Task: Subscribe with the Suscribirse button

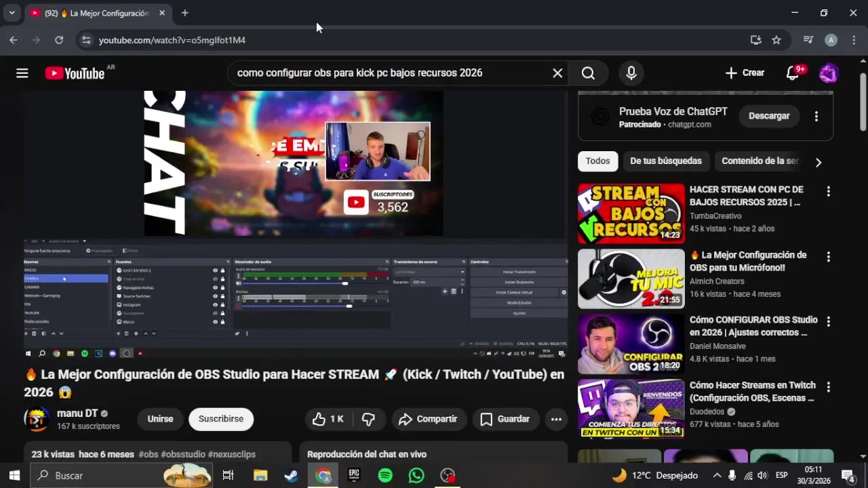Action: [x=221, y=420]
